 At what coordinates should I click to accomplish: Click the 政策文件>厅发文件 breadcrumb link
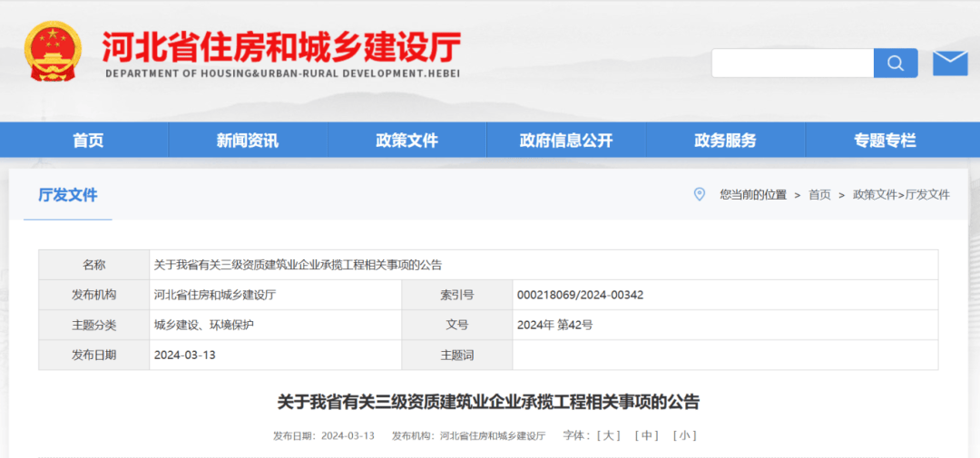click(901, 195)
